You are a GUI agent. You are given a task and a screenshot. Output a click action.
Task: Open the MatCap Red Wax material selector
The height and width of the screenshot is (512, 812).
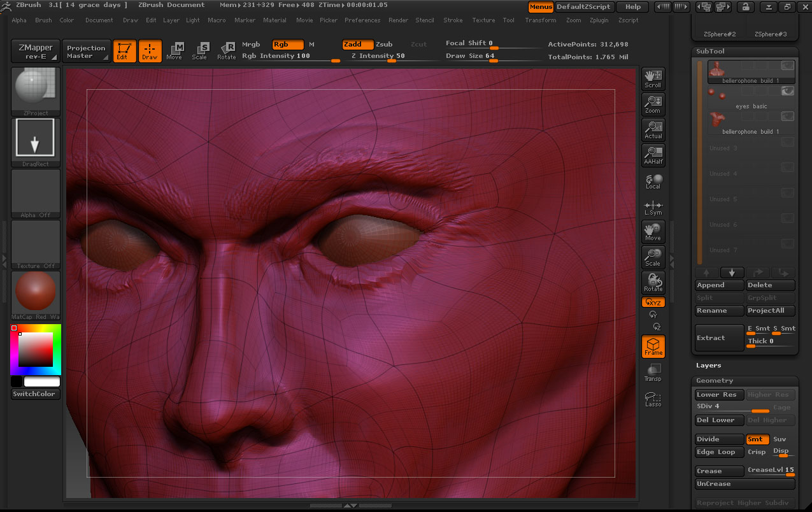pyautogui.click(x=36, y=295)
